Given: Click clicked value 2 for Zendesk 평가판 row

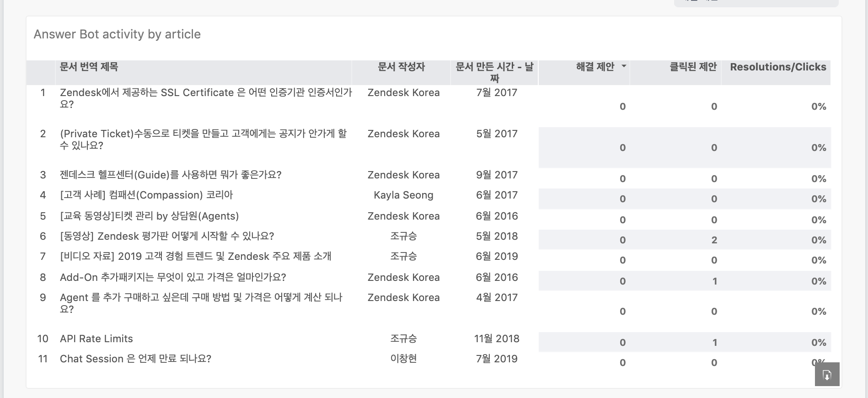Looking at the screenshot, I should 714,240.
